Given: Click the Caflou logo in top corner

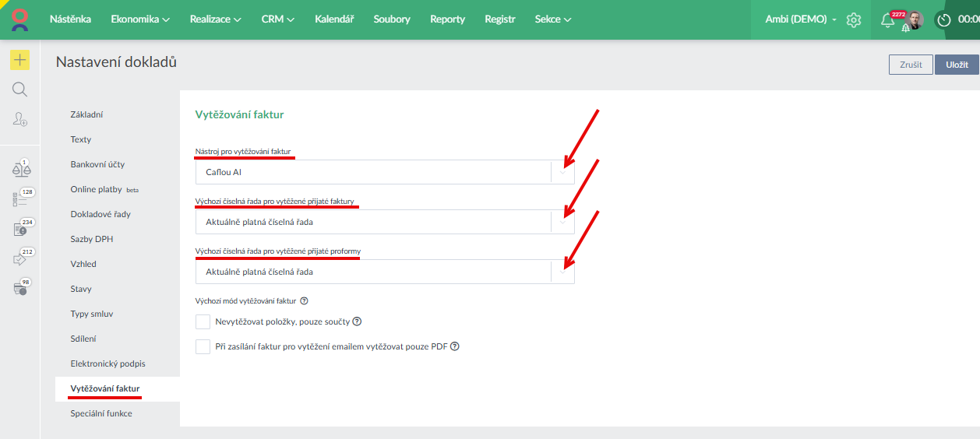Looking at the screenshot, I should coord(19,19).
